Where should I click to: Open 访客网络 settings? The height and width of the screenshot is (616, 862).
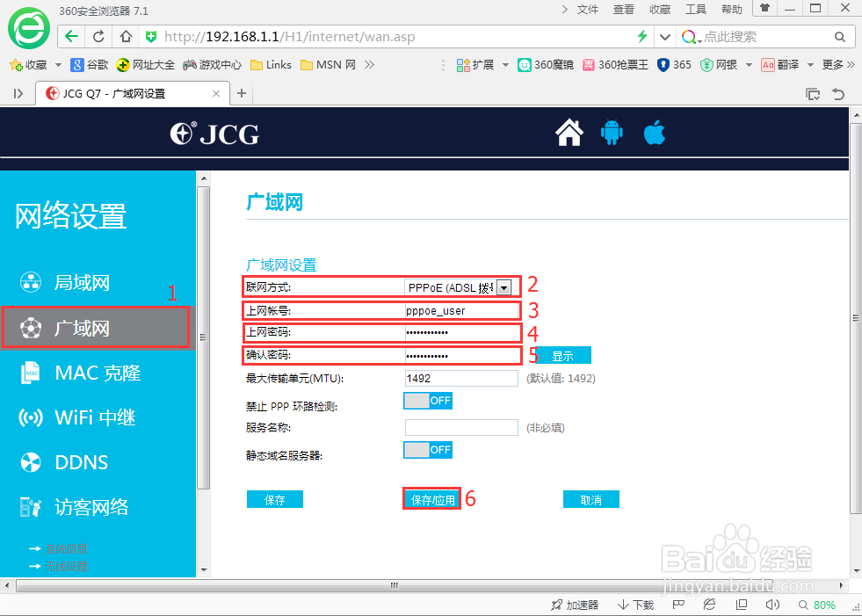coord(91,506)
